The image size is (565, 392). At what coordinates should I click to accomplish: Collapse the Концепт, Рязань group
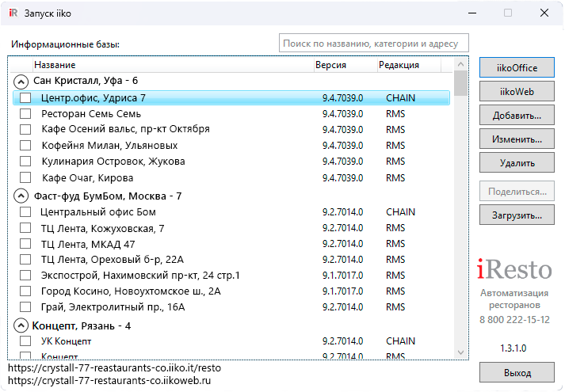point(21,325)
